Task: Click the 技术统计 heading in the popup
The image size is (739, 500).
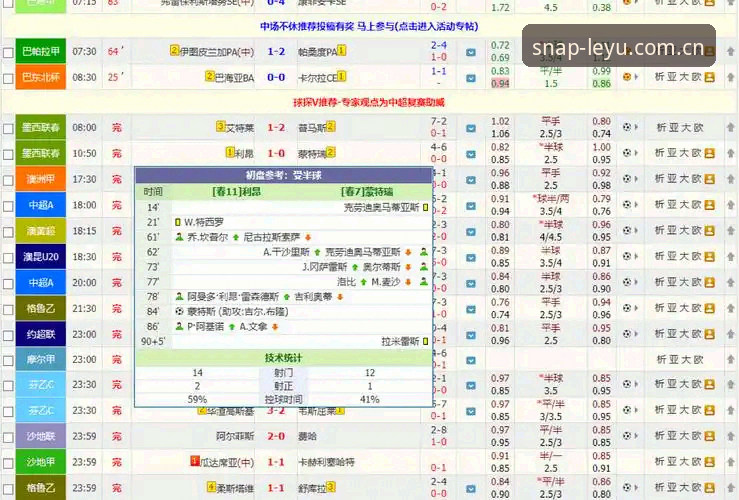Action: [x=283, y=358]
